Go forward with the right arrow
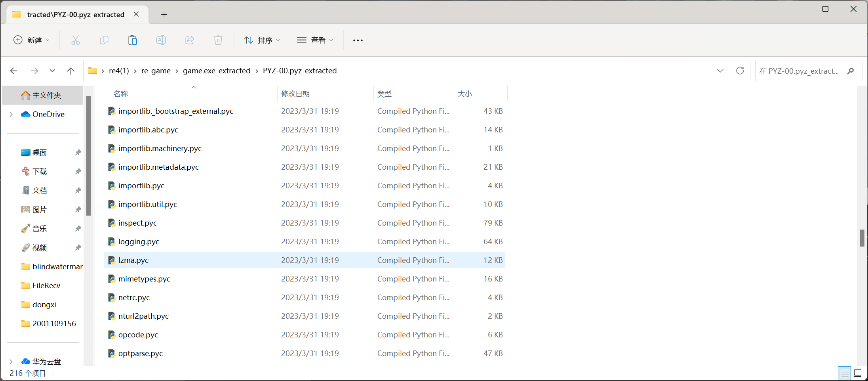 pos(34,71)
